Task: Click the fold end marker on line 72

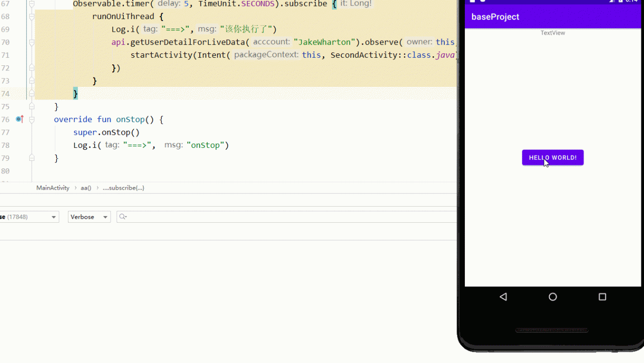Action: point(32,68)
